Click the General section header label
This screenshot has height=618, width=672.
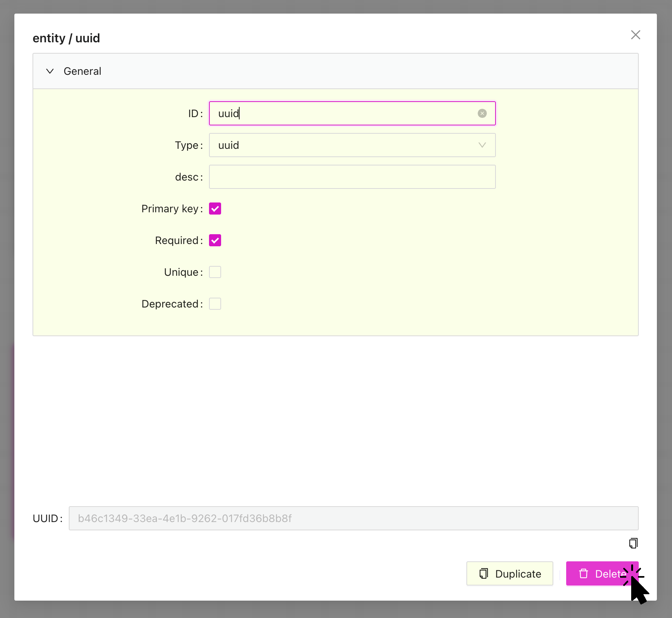[82, 71]
